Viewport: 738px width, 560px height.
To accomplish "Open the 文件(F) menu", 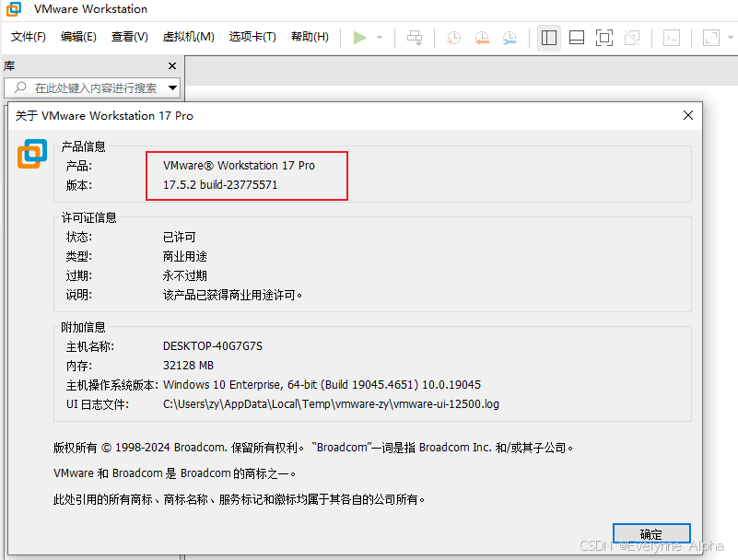I will 29,37.
